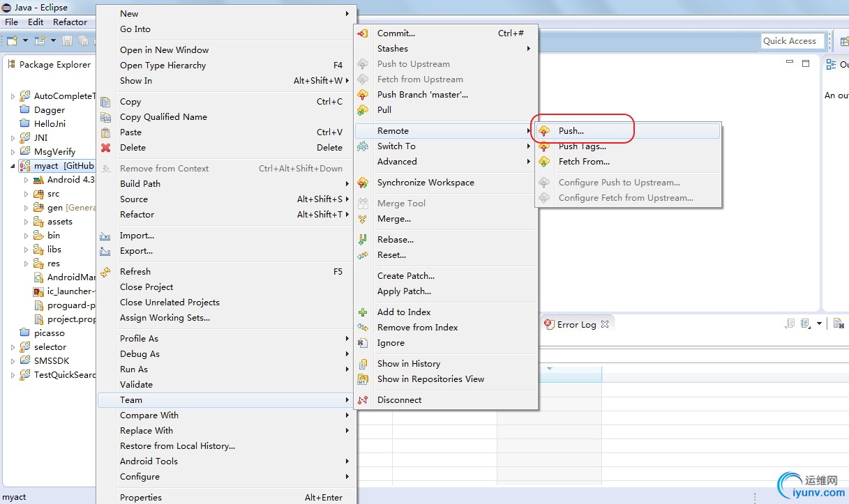849x504 pixels.
Task: Click the Show in Repositories View GIT icon
Action: pyautogui.click(x=363, y=379)
